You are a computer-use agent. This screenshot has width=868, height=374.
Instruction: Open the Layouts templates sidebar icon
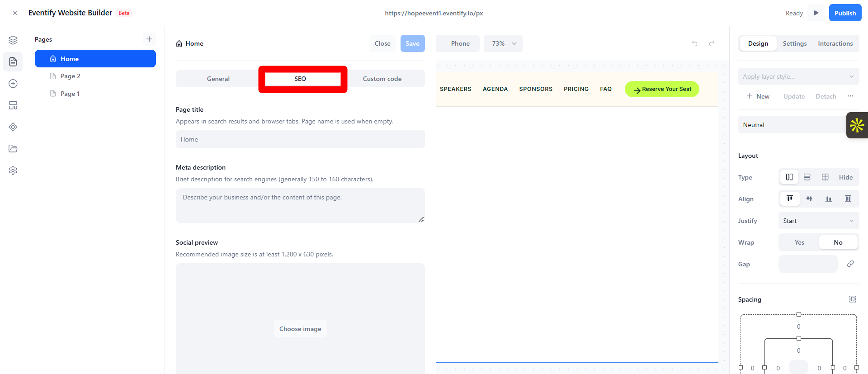13,105
